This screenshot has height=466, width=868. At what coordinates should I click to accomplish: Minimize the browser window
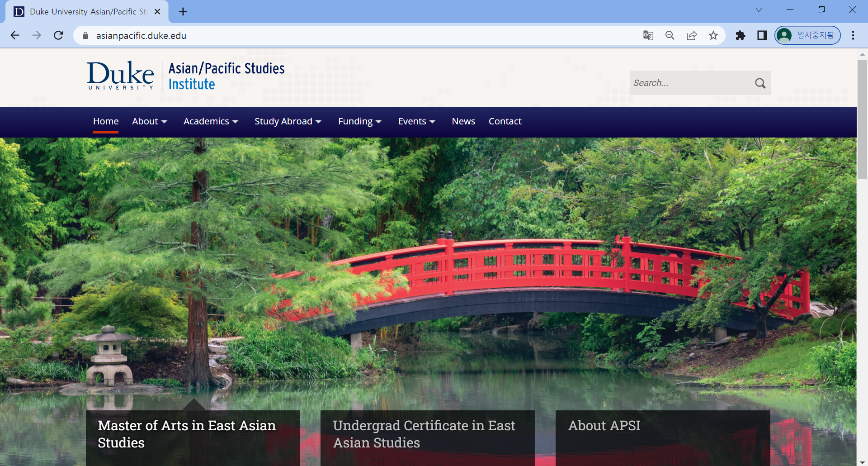pos(790,10)
